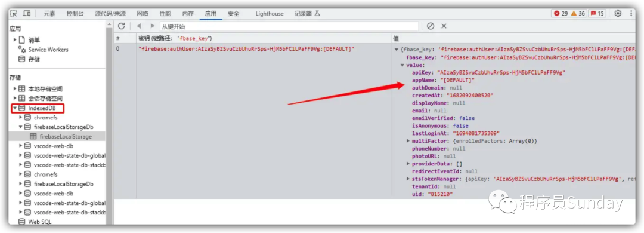Open the three-dot customize DevTools menu
Screen dimensions: 644x233
pyautogui.click(x=631, y=14)
